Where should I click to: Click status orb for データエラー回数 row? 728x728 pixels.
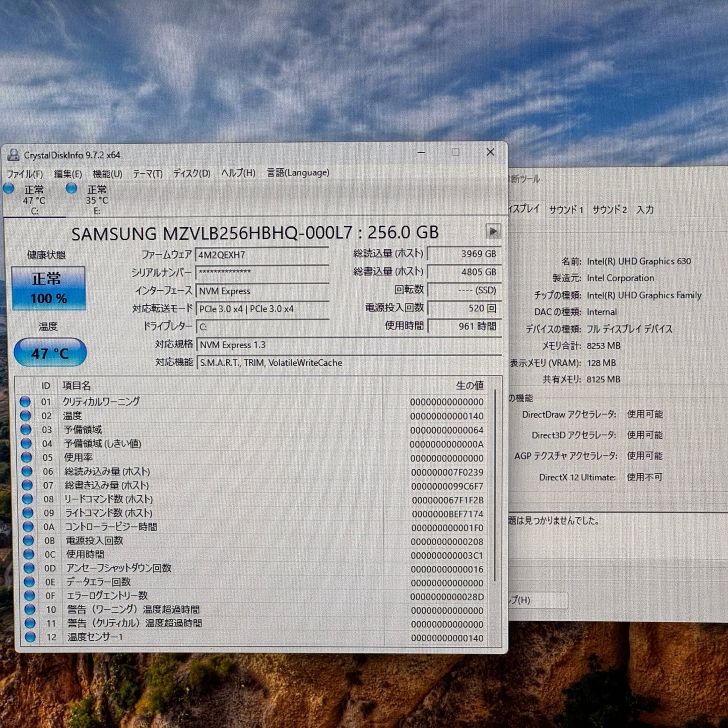point(30,582)
